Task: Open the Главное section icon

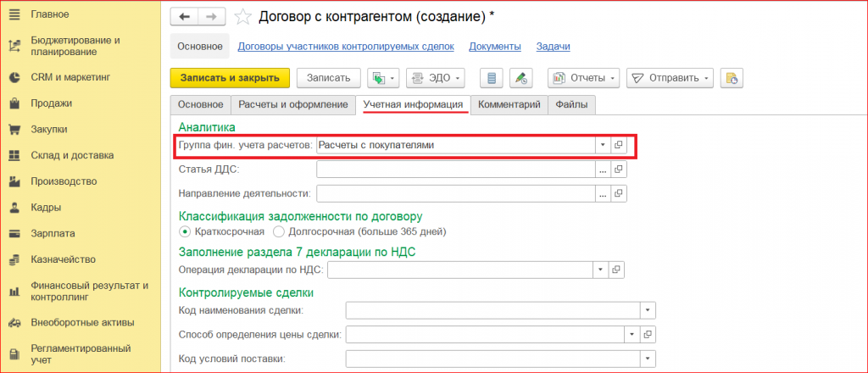Action: (x=15, y=14)
